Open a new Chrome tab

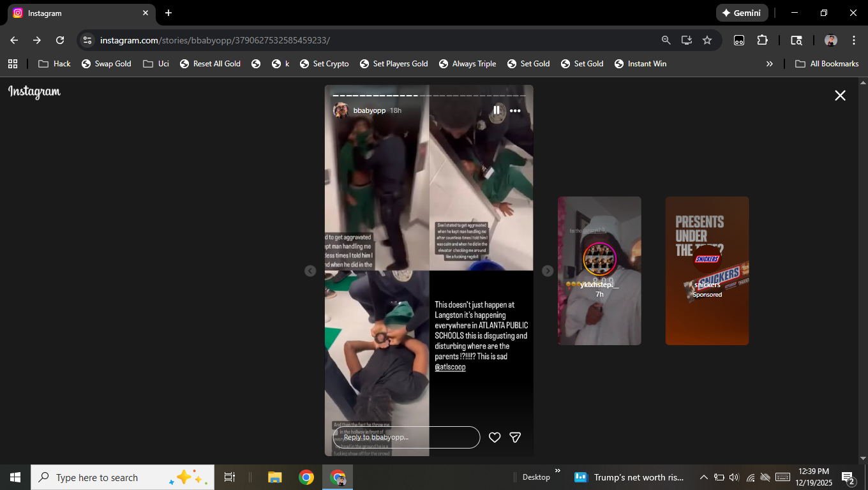[168, 13]
